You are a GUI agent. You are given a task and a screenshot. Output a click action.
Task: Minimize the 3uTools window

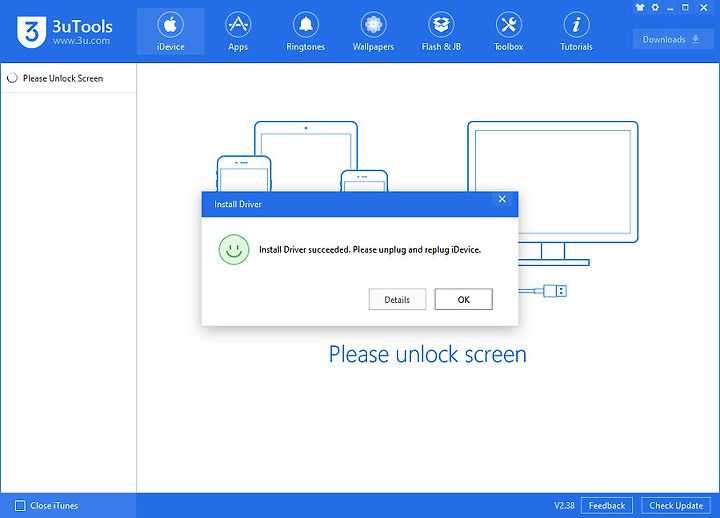coord(670,8)
